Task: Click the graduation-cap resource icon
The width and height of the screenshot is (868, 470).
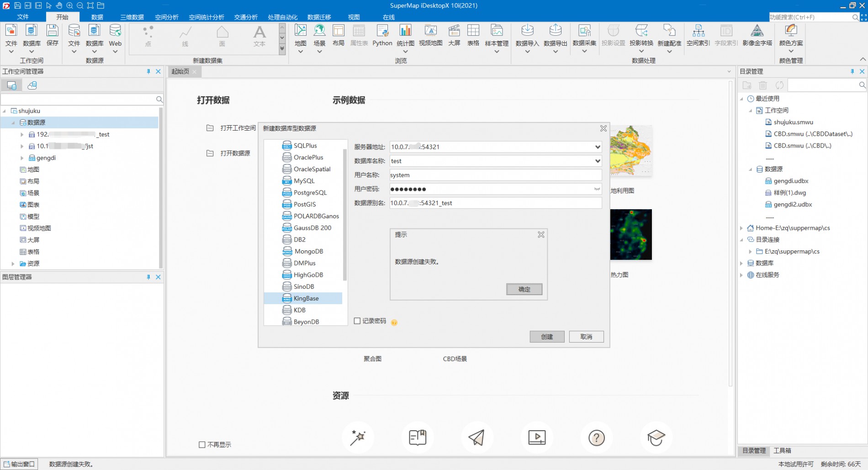Action: (656, 438)
